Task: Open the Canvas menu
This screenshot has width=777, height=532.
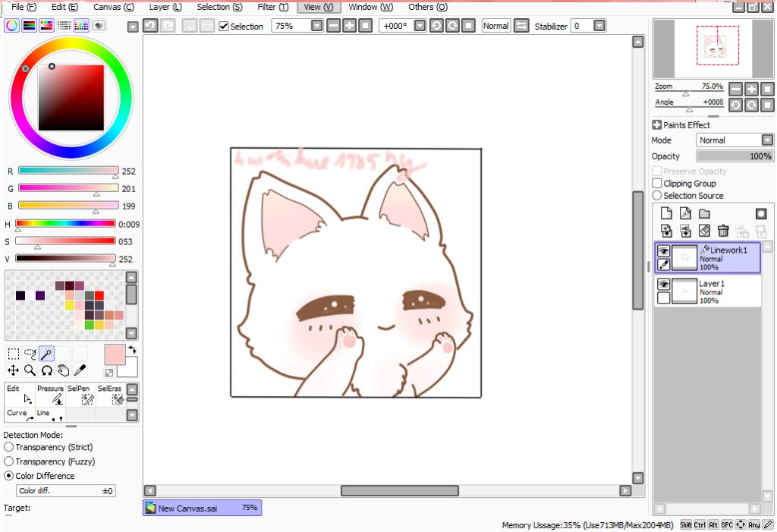Action: pos(114,7)
